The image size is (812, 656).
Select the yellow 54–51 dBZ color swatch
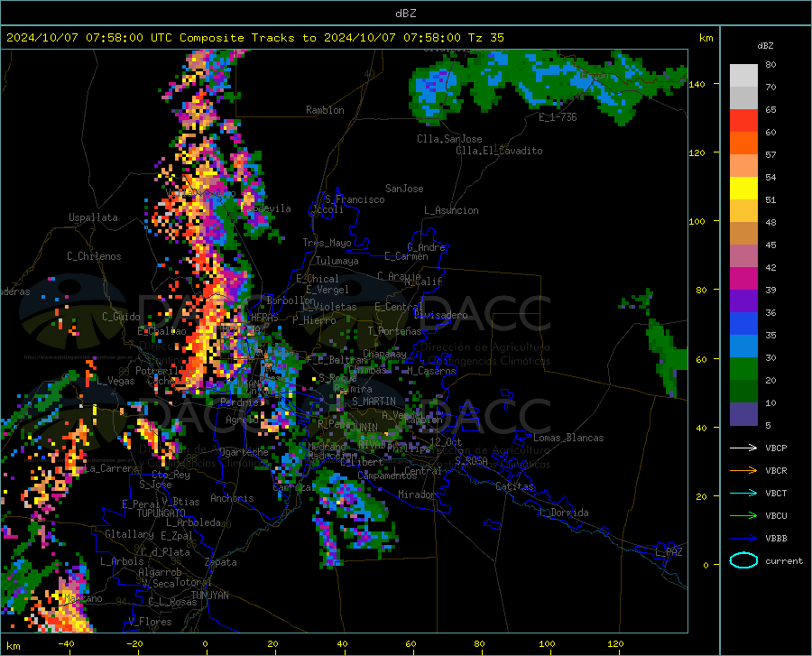pyautogui.click(x=743, y=189)
